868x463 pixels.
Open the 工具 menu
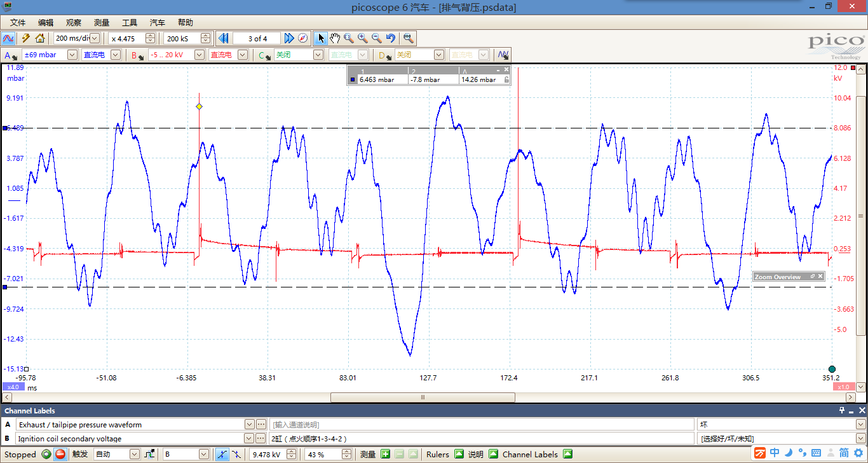pos(130,22)
